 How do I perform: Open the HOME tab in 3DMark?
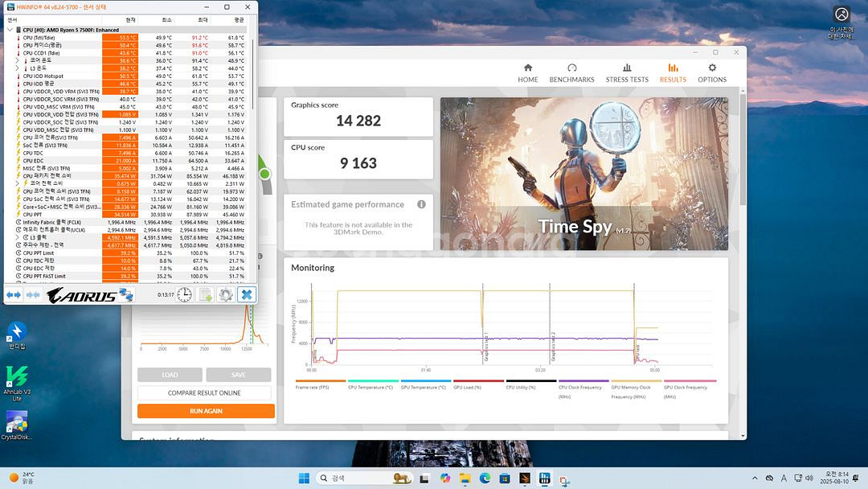point(527,72)
